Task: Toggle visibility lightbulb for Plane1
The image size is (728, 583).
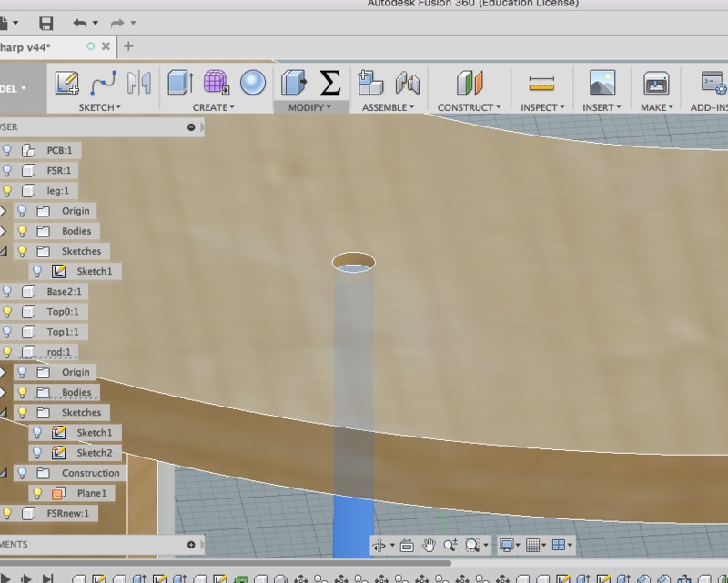Action: (37, 493)
